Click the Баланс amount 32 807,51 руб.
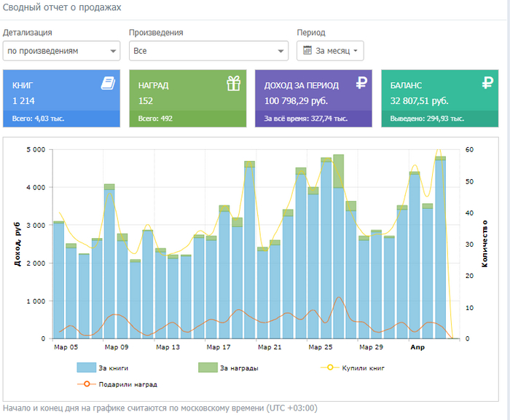 (419, 100)
